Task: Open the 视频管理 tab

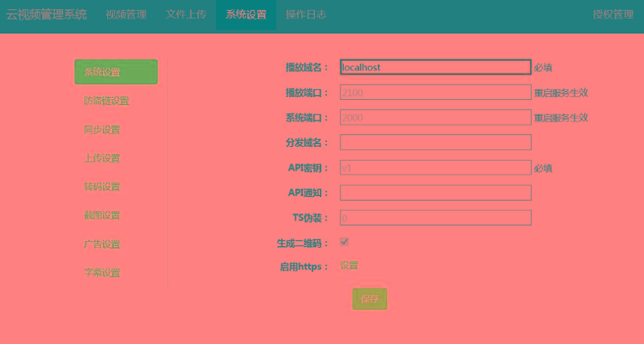Action: click(x=125, y=14)
